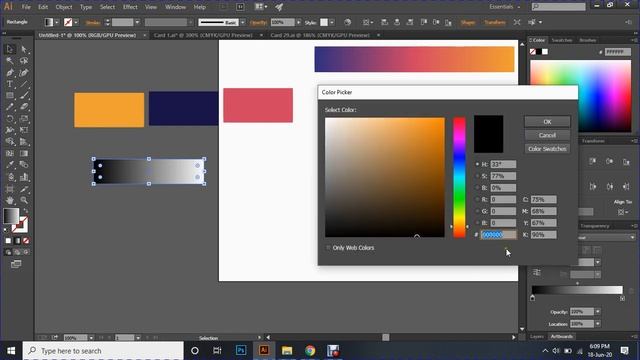Click the C cyan percentage field
This screenshot has height=360, width=640.
544,200
